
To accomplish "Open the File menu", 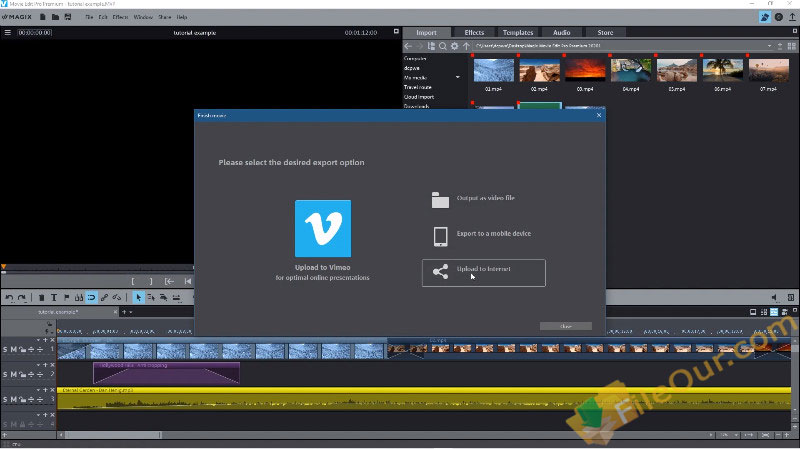I will [89, 17].
